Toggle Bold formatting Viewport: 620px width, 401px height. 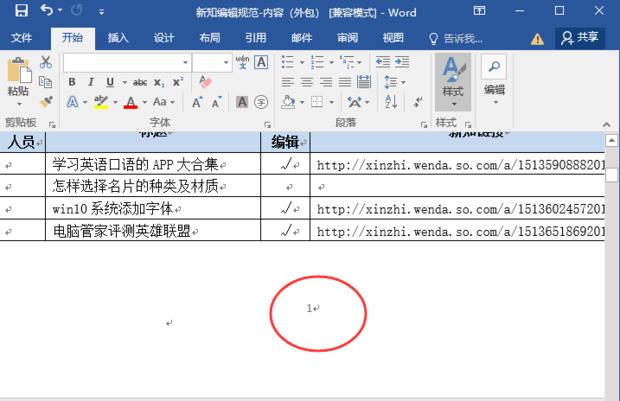tap(72, 82)
